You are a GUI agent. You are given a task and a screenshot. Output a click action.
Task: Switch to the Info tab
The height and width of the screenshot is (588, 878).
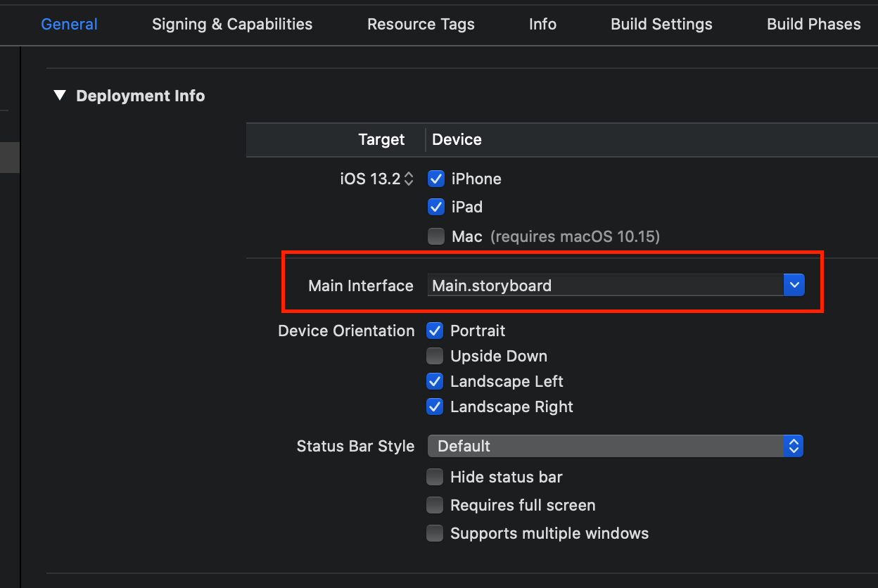(x=542, y=24)
